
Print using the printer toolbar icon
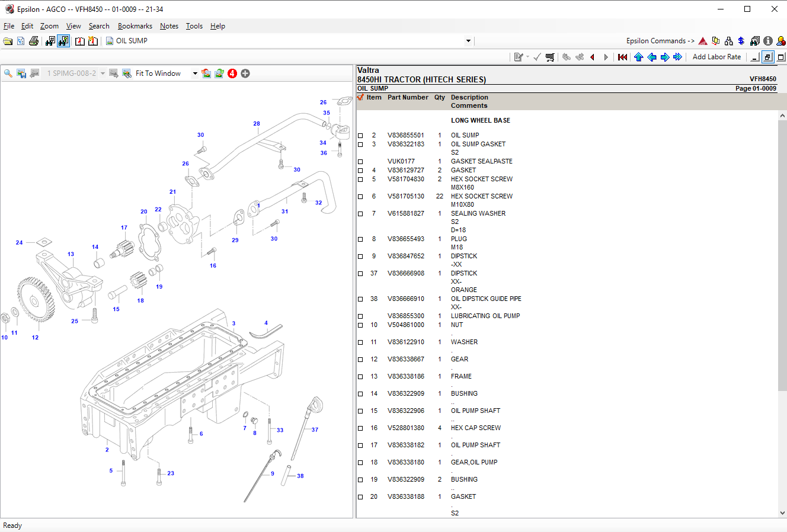pos(34,41)
